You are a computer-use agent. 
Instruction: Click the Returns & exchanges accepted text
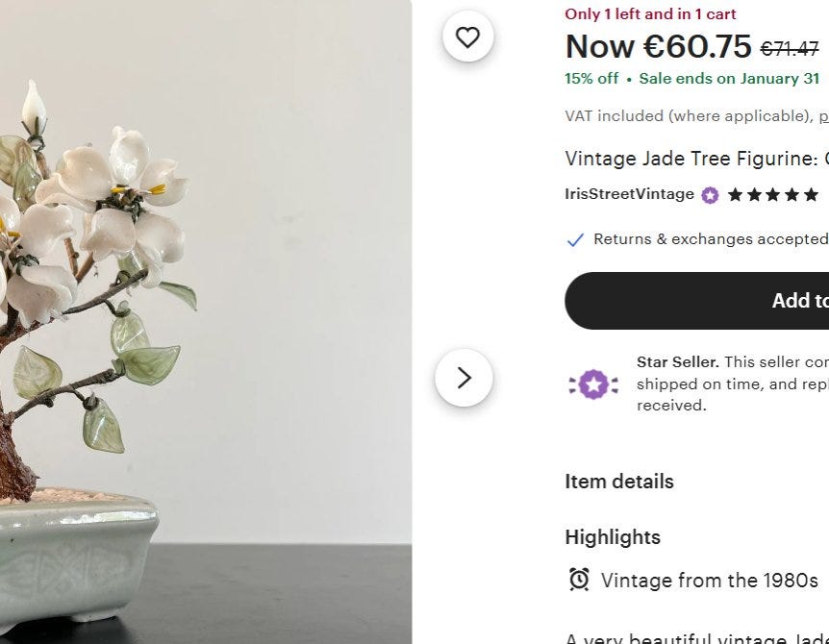[x=710, y=239]
